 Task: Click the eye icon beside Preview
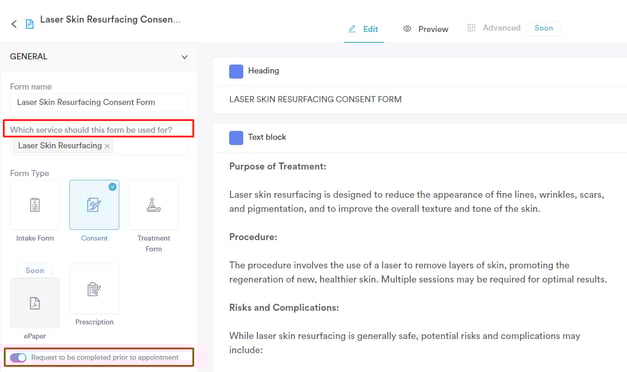click(x=407, y=29)
